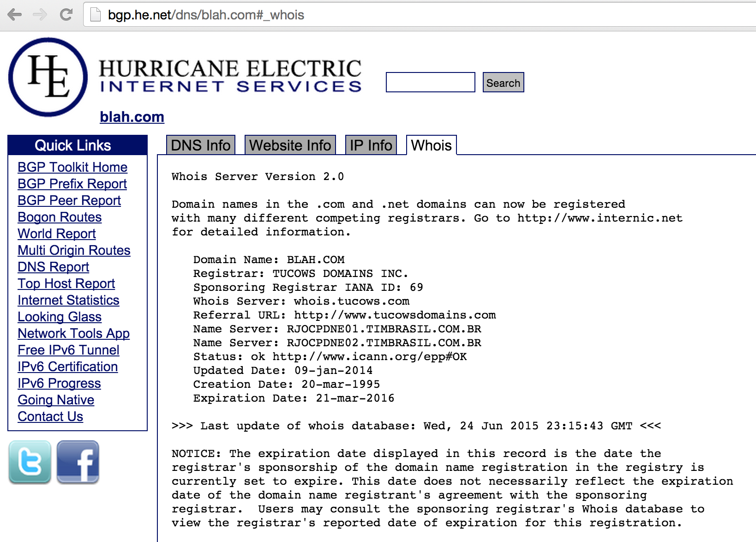Click the Search button
The height and width of the screenshot is (542, 756).
[503, 82]
